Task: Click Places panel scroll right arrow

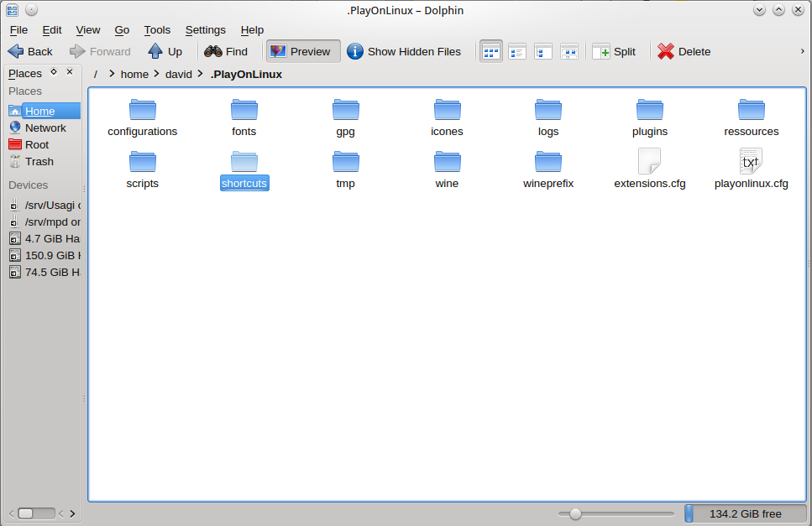Action: pyautogui.click(x=72, y=513)
